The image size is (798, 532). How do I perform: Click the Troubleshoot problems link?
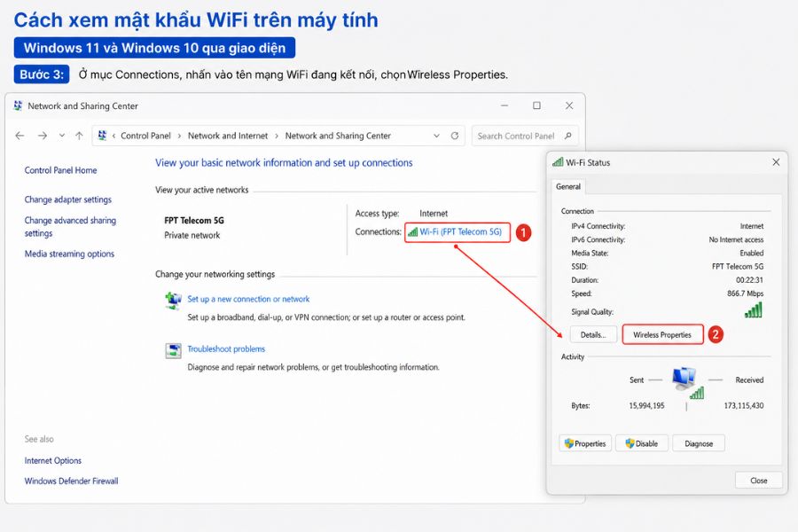point(226,348)
